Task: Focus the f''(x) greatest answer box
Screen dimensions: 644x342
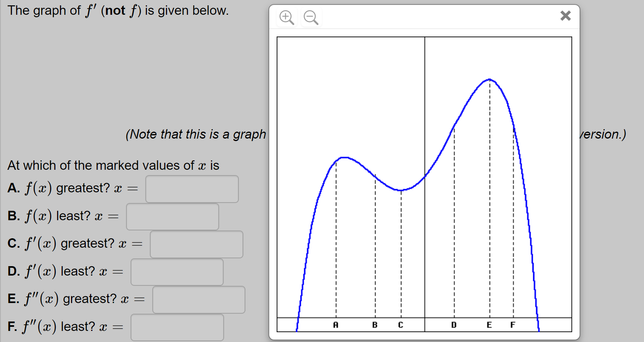Action: coord(198,299)
